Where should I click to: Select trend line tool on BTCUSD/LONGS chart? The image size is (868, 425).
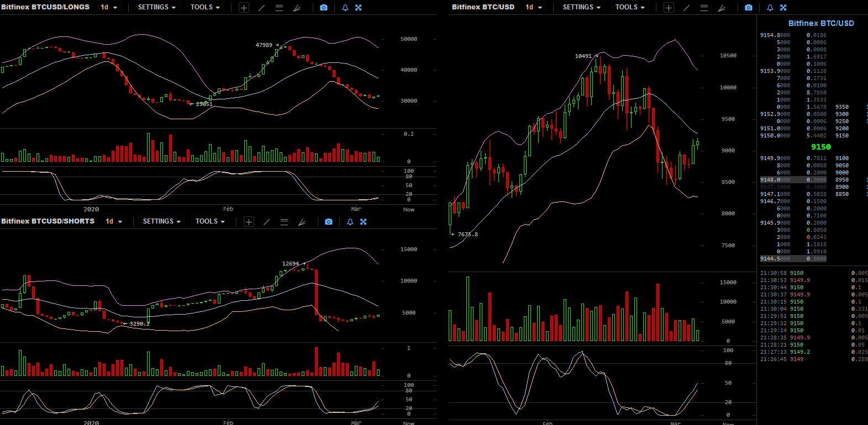[x=261, y=8]
